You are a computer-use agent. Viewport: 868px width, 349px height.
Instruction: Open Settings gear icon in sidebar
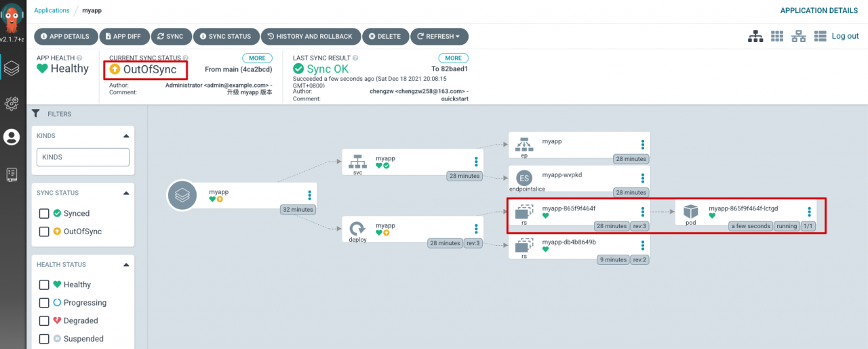tap(11, 104)
